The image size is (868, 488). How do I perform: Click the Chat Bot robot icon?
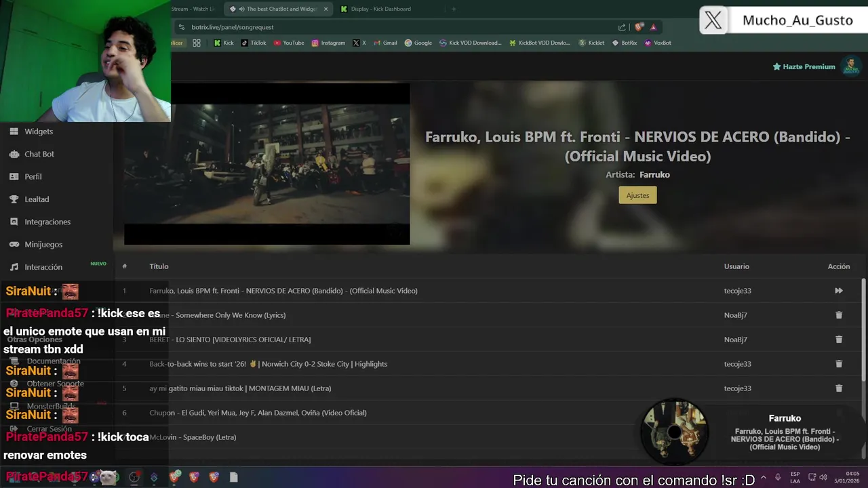[14, 154]
